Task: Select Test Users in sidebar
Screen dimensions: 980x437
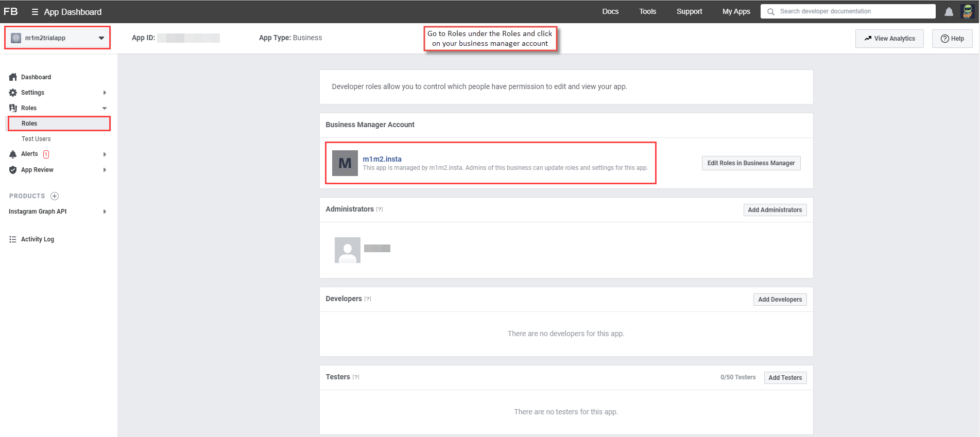Action: (36, 139)
